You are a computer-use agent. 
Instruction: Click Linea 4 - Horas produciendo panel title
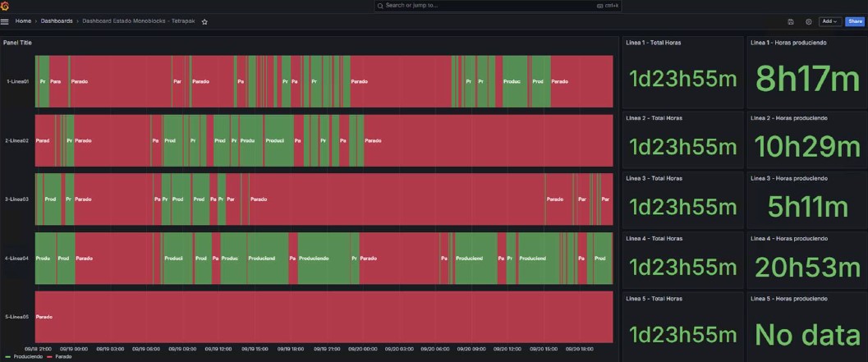click(x=789, y=239)
